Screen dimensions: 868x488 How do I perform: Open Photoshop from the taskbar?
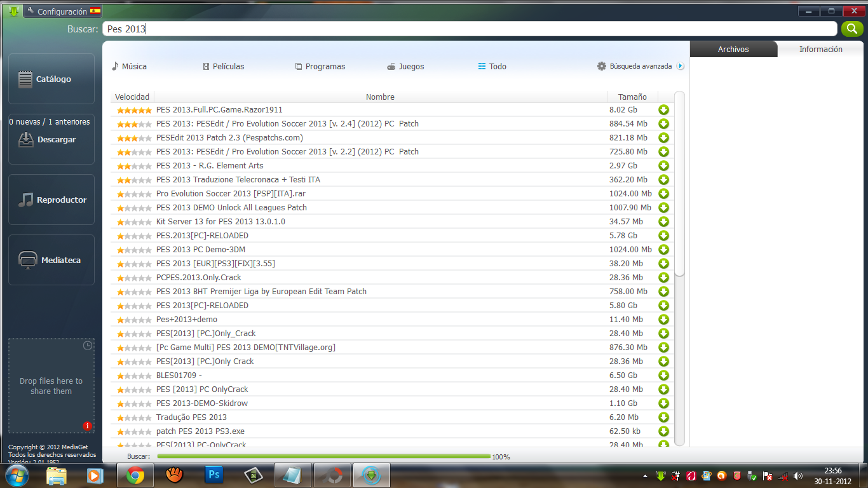[214, 475]
